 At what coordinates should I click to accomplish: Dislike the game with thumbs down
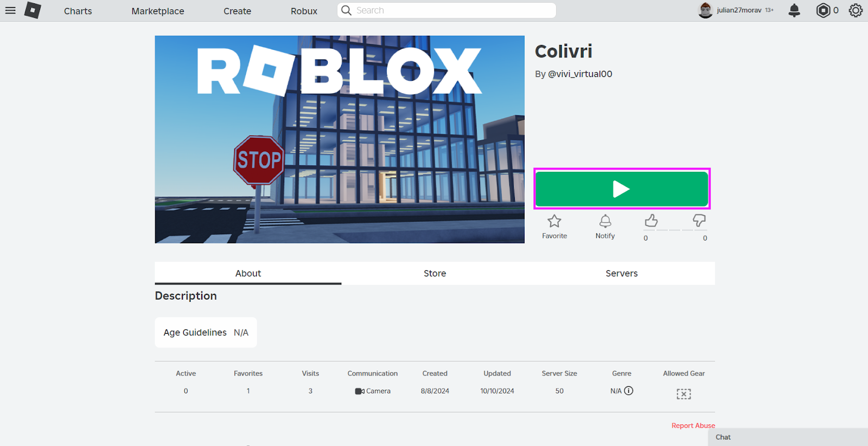(x=699, y=220)
